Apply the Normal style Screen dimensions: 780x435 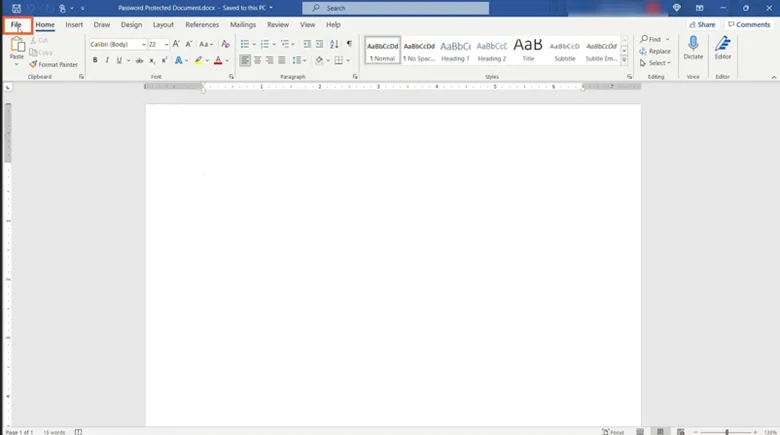[383, 50]
